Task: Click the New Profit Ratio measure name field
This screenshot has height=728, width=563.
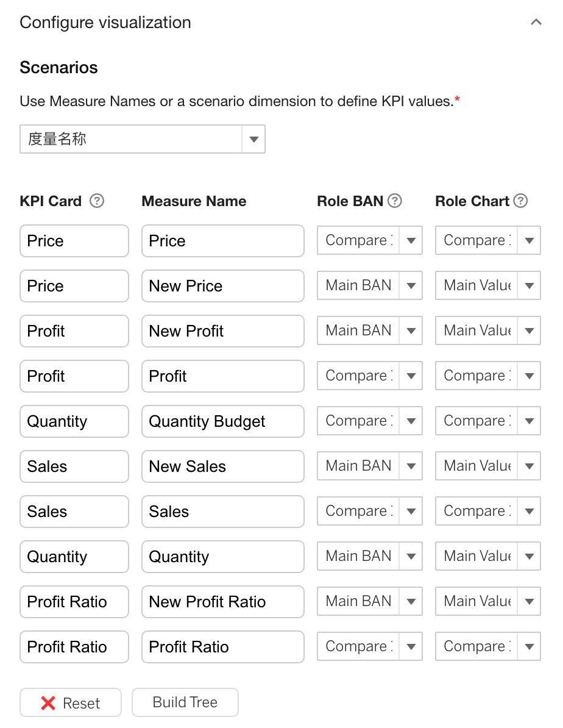Action: (x=223, y=602)
